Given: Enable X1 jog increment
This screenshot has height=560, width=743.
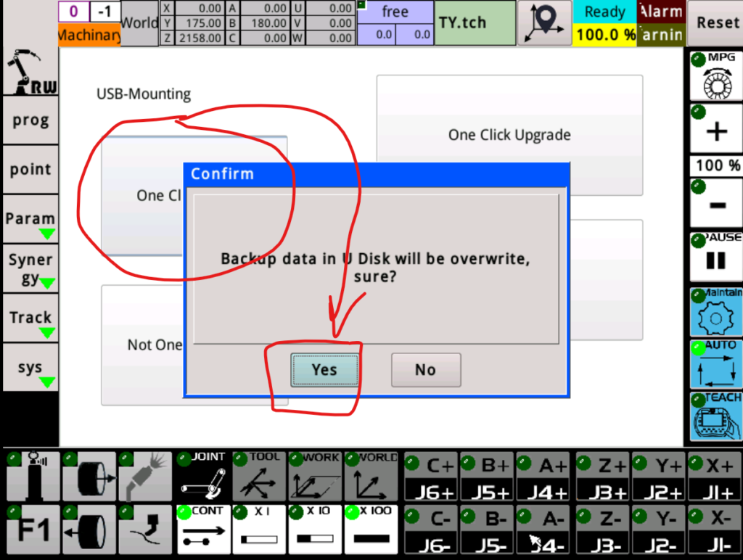Looking at the screenshot, I should click(x=259, y=530).
